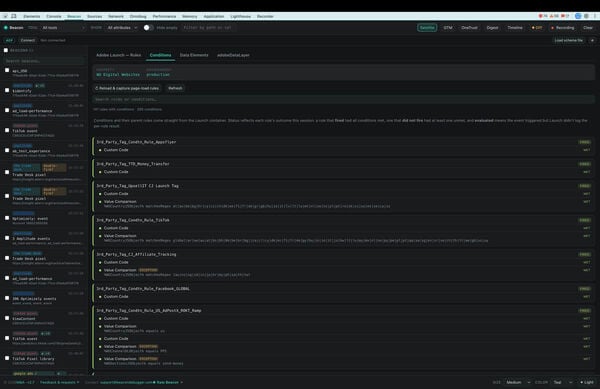The width and height of the screenshot is (600, 389).
Task: Check the Optimizely event beacon checkbox
Action: 7,218
